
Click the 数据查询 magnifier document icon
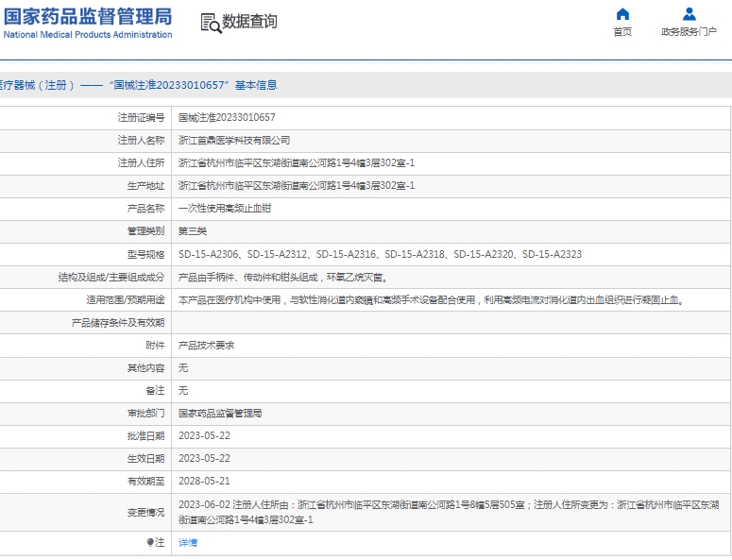[x=211, y=23]
